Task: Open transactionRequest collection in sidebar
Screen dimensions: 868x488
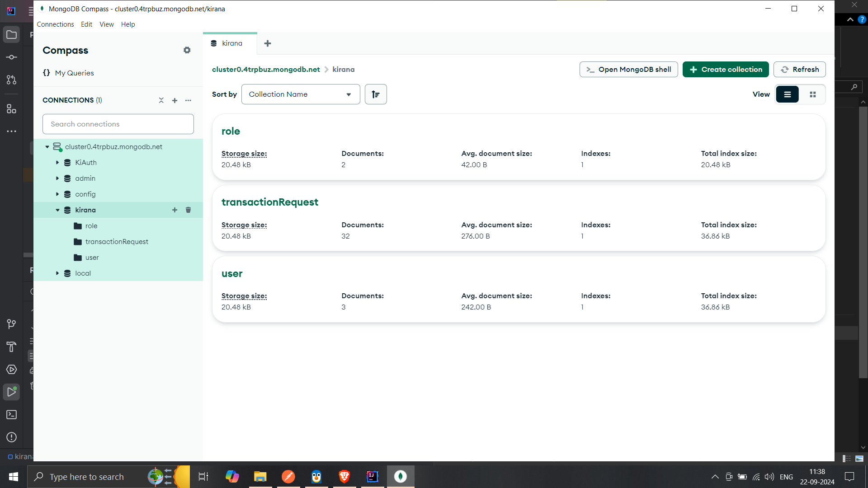Action: pyautogui.click(x=117, y=241)
